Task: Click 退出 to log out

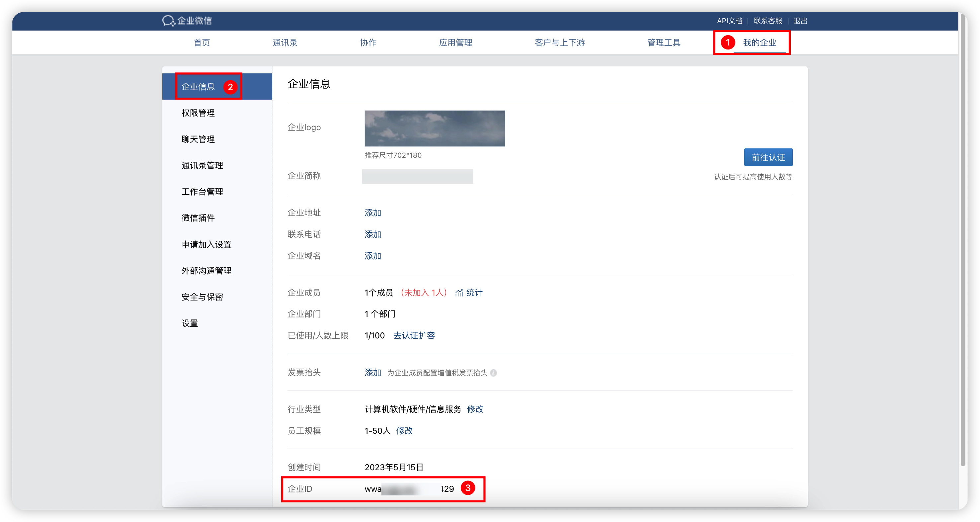Action: point(800,21)
